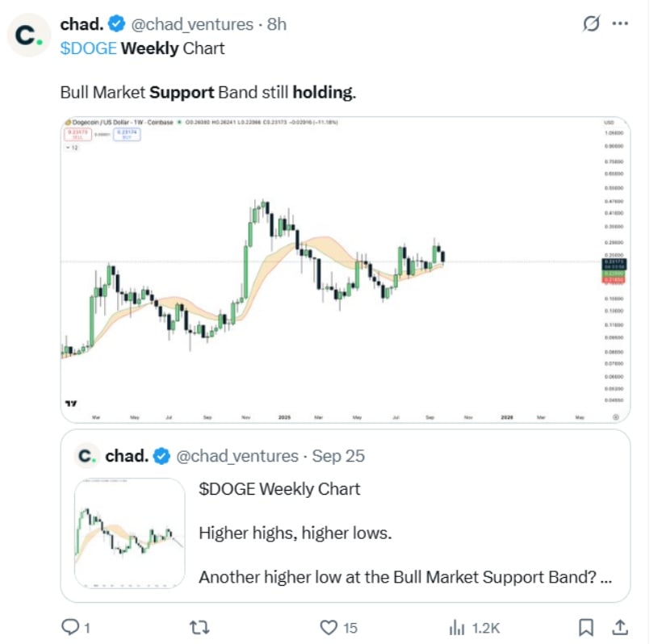The image size is (666, 644).
Task: Open the $DOGE cashtag link
Action: [x=88, y=48]
